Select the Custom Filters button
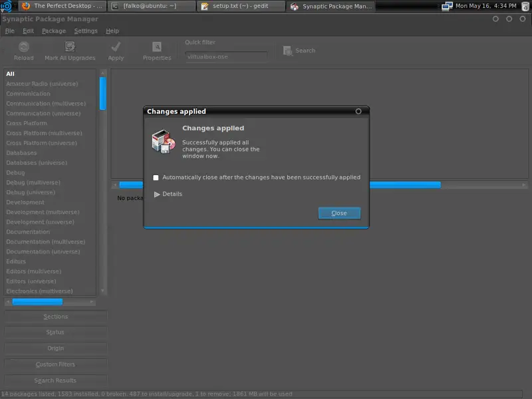Viewport: 532px width, 399px height. coord(56,364)
